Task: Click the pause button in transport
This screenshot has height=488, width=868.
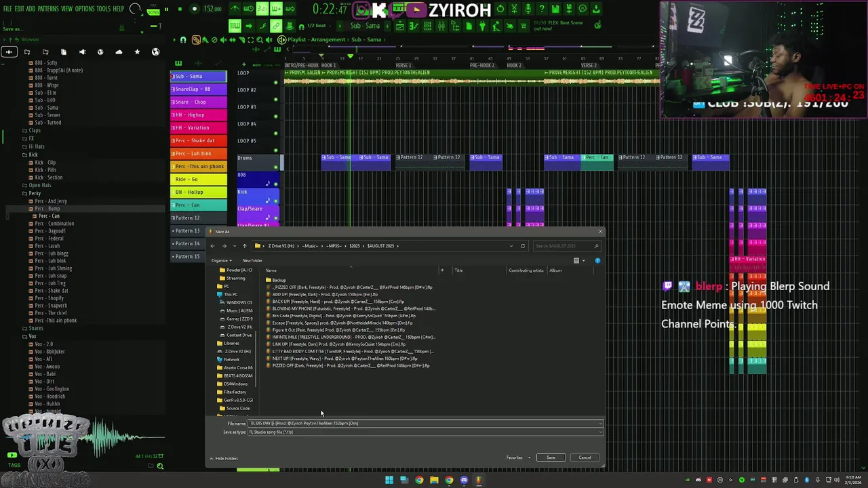Action: (x=167, y=9)
